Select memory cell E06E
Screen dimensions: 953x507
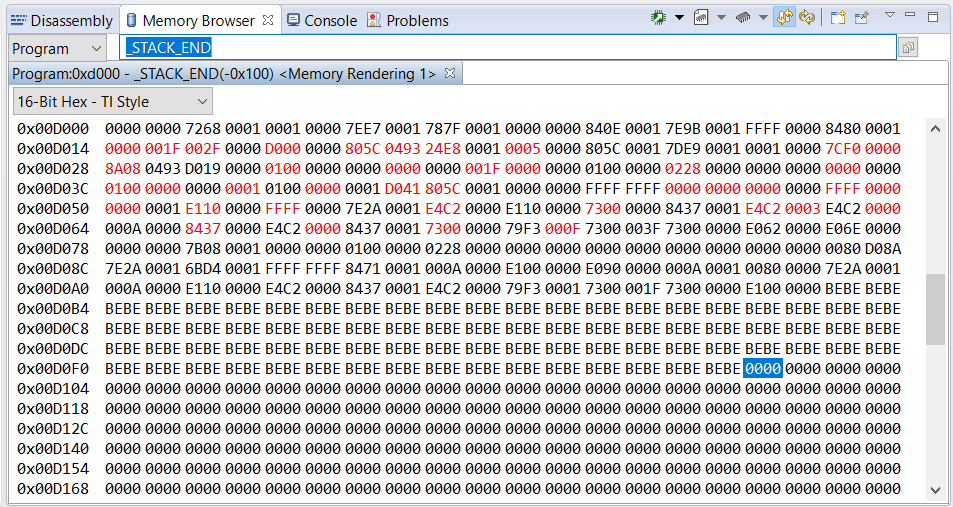tap(843, 229)
